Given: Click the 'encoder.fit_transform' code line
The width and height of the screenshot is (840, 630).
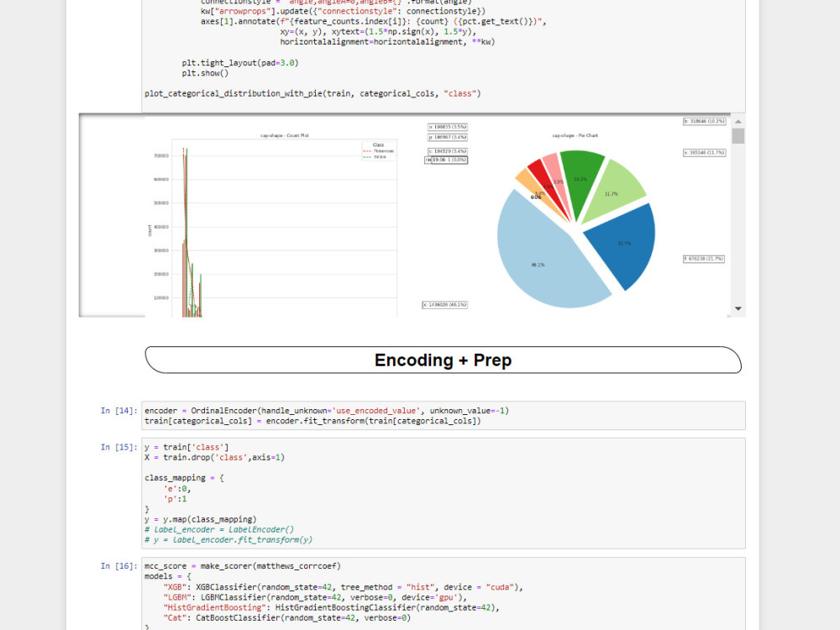Looking at the screenshot, I should click(312, 421).
